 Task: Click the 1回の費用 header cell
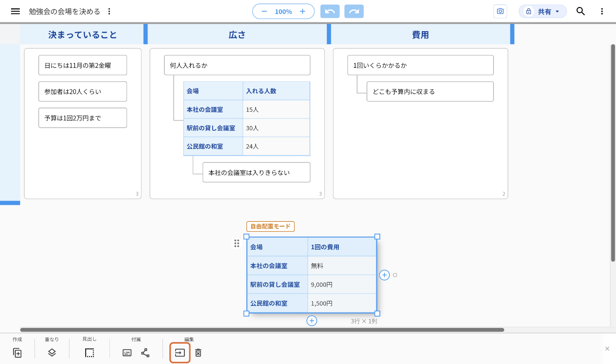click(x=342, y=247)
